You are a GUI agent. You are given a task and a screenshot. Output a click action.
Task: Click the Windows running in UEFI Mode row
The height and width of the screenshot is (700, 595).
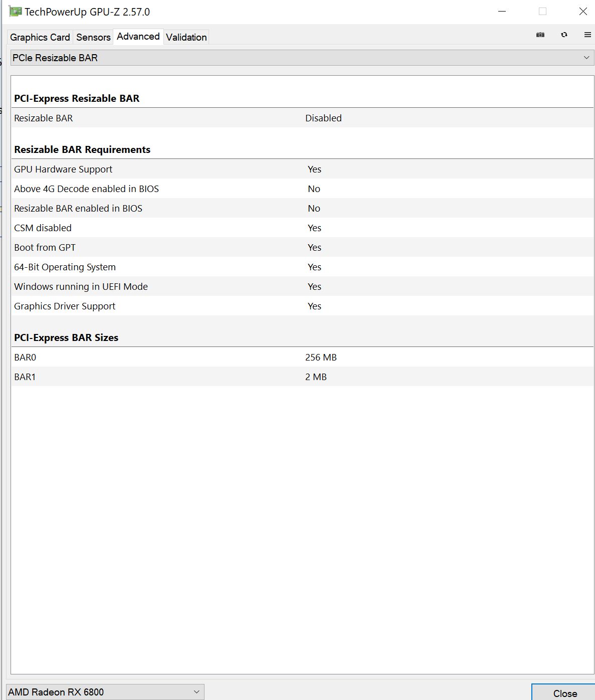coord(302,286)
